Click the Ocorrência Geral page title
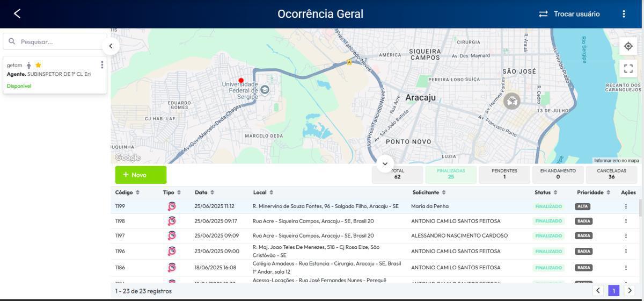The image size is (644, 301). (320, 14)
